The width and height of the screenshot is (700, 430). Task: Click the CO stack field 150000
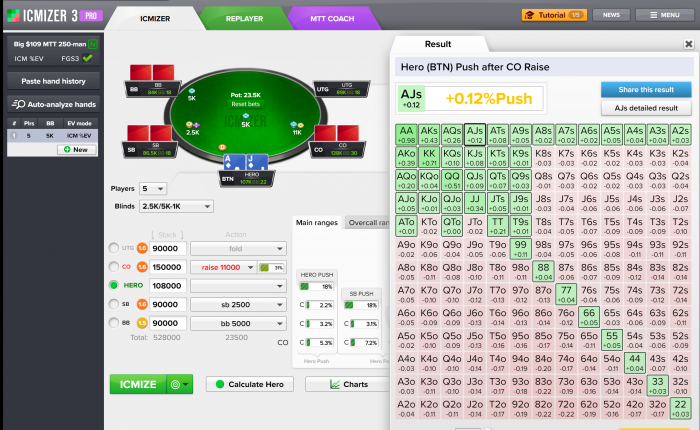tap(167, 267)
